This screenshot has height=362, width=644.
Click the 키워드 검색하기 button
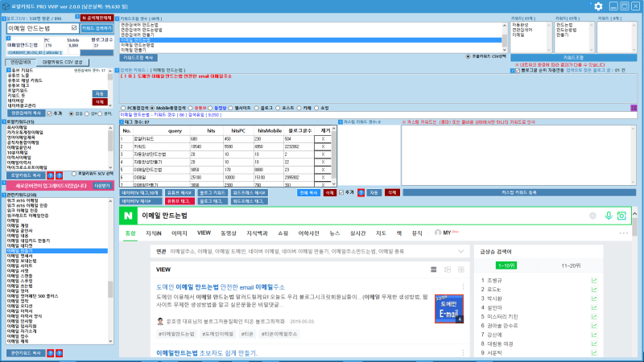97,28
